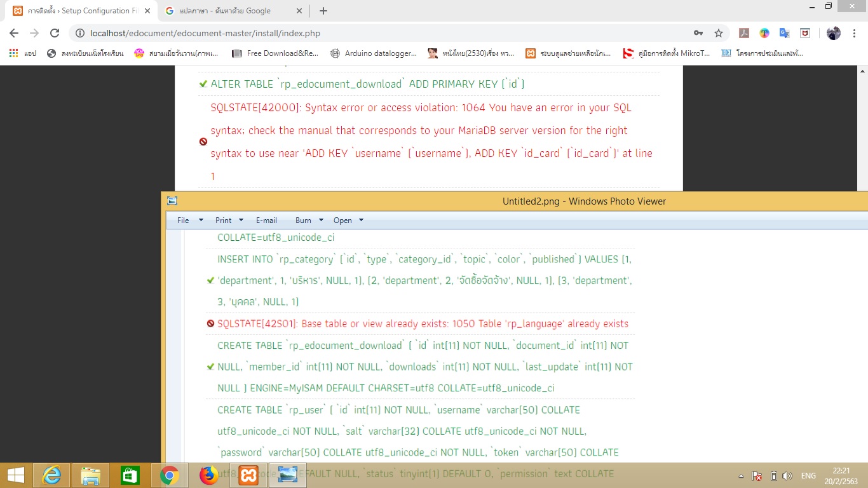868x488 pixels.
Task: Bookmark this page with the star icon
Action: [719, 33]
